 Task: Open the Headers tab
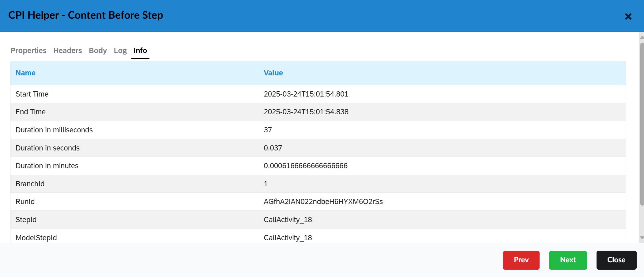pos(67,51)
